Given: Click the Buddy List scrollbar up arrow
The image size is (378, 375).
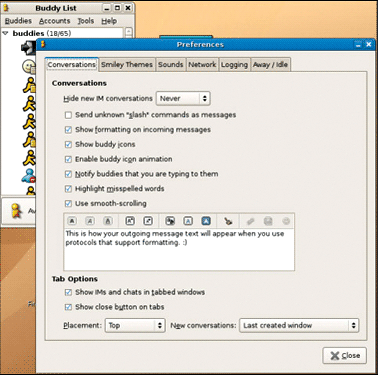Looking at the screenshot, I should 129,33.
